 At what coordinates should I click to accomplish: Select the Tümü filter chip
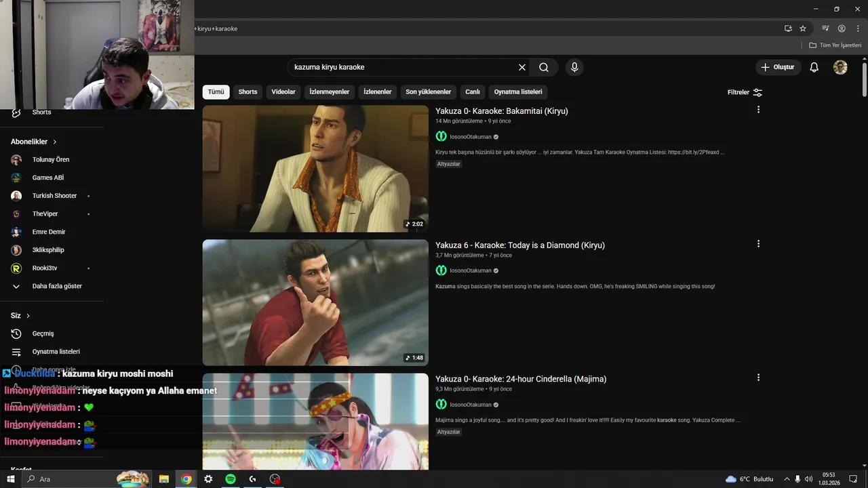(x=216, y=92)
